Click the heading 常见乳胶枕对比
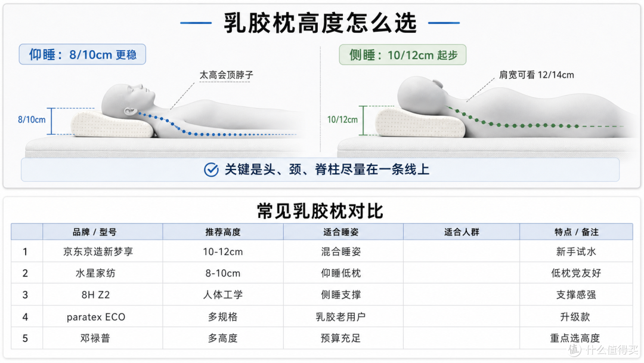 click(320, 211)
